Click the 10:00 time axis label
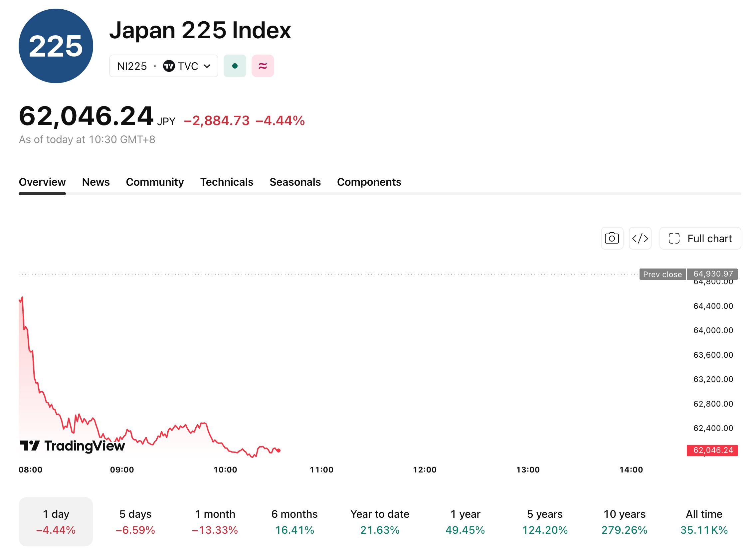Viewport: 756px width, 551px height. click(x=225, y=470)
